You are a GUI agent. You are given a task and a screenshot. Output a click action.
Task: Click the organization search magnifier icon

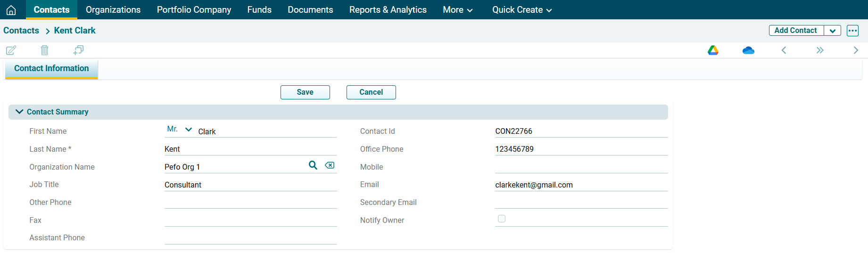[313, 165]
